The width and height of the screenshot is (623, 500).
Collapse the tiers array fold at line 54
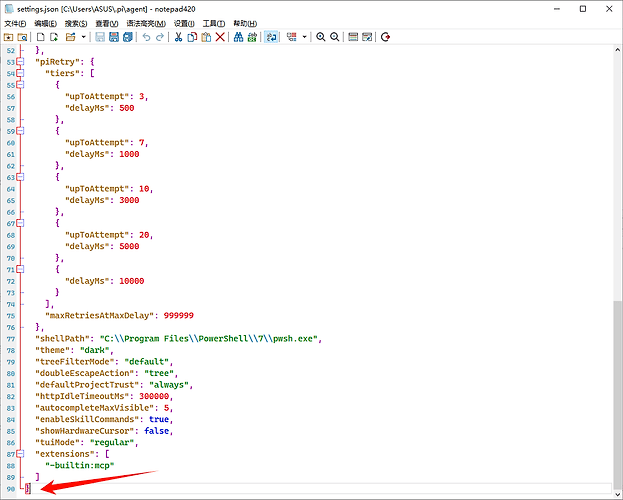tap(20, 73)
